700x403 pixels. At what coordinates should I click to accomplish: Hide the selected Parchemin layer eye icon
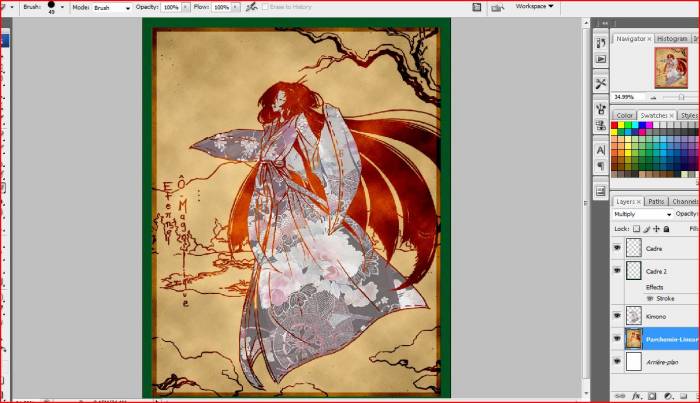point(617,339)
